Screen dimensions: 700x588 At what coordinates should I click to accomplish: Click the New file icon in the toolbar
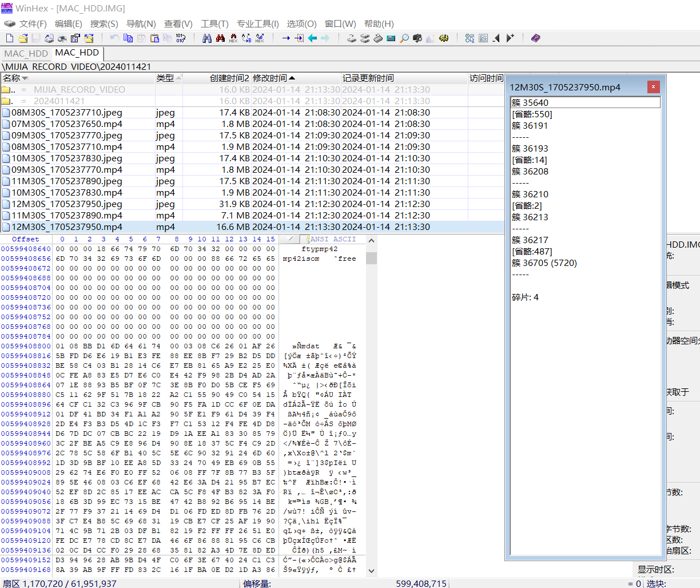[x=10, y=38]
